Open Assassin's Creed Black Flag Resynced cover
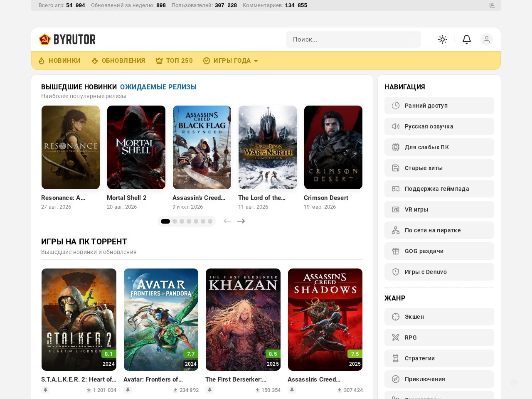This screenshot has width=532, height=399. pyautogui.click(x=202, y=147)
